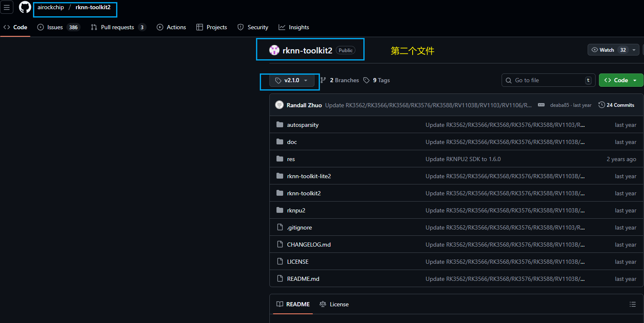Click the Public visibility badge
The height and width of the screenshot is (323, 644).
tap(345, 50)
